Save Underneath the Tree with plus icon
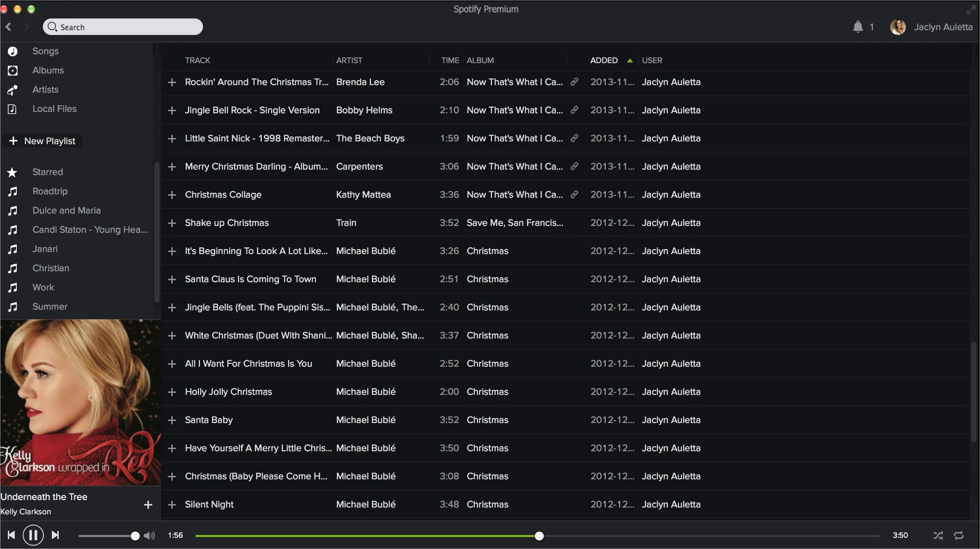 148,505
